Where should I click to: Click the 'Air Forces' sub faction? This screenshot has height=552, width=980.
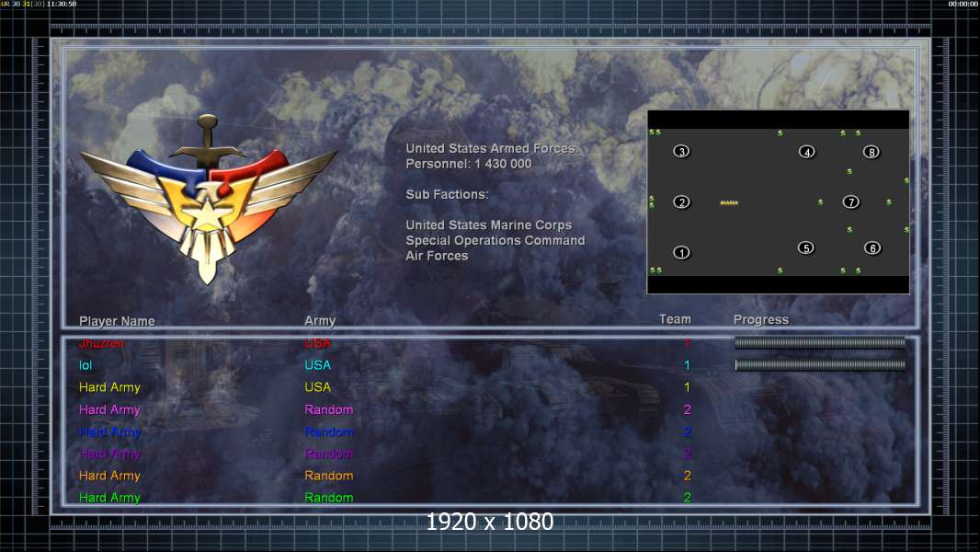coord(437,256)
